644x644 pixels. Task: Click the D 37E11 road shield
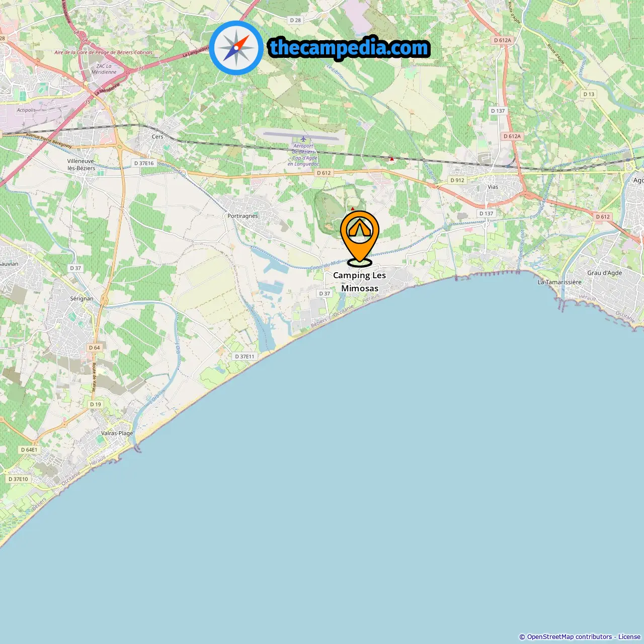(245, 356)
